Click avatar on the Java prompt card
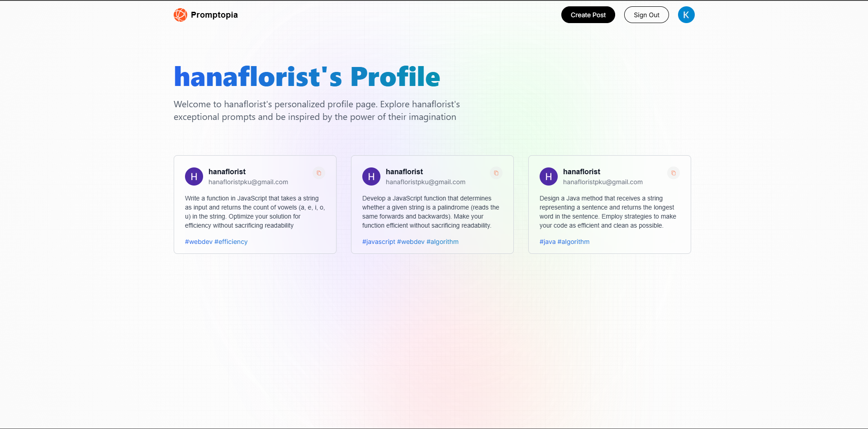The height and width of the screenshot is (429, 868). click(x=549, y=176)
